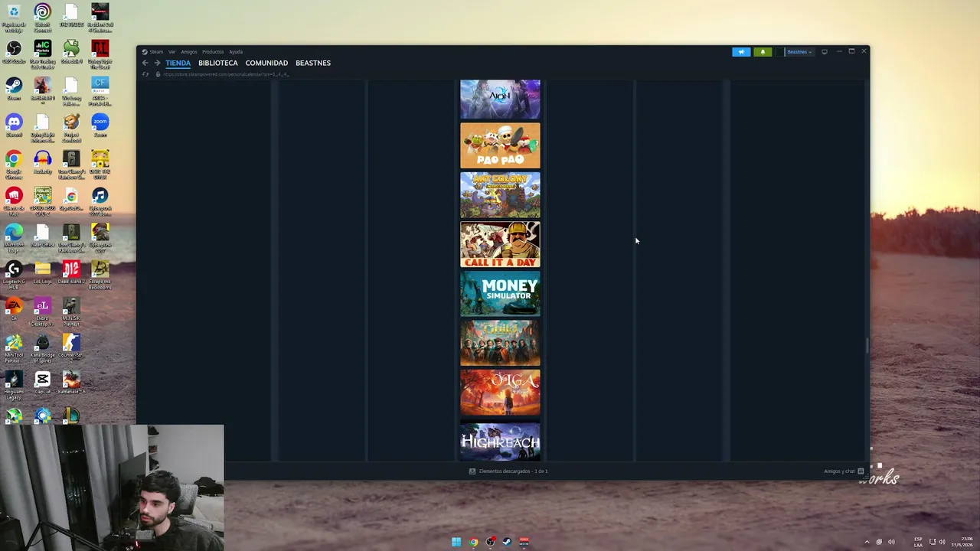Viewport: 980px width, 551px height.
Task: Open the Highreach game capsule
Action: click(500, 440)
